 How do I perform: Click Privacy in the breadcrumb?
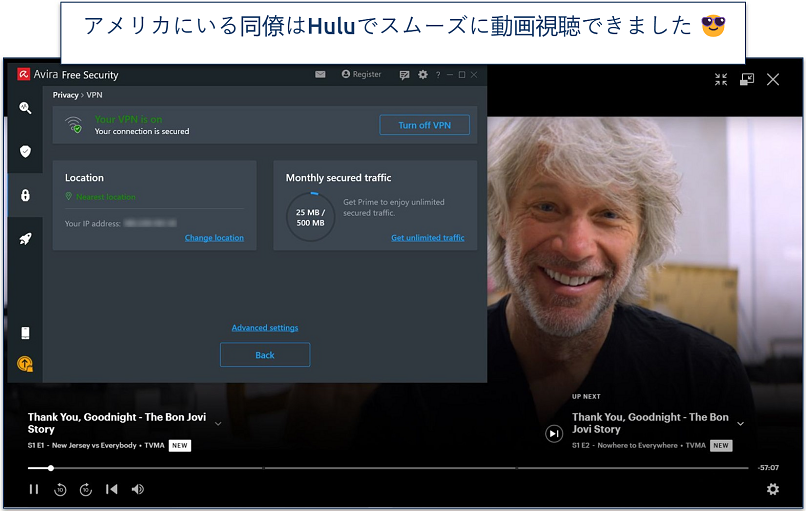[x=65, y=95]
